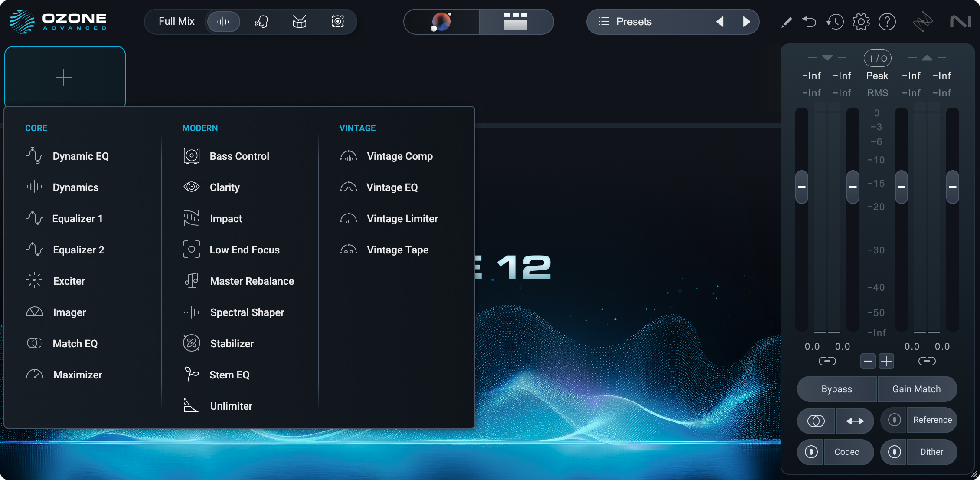Enable the Reference power toggle
The height and width of the screenshot is (480, 980).
click(x=894, y=420)
